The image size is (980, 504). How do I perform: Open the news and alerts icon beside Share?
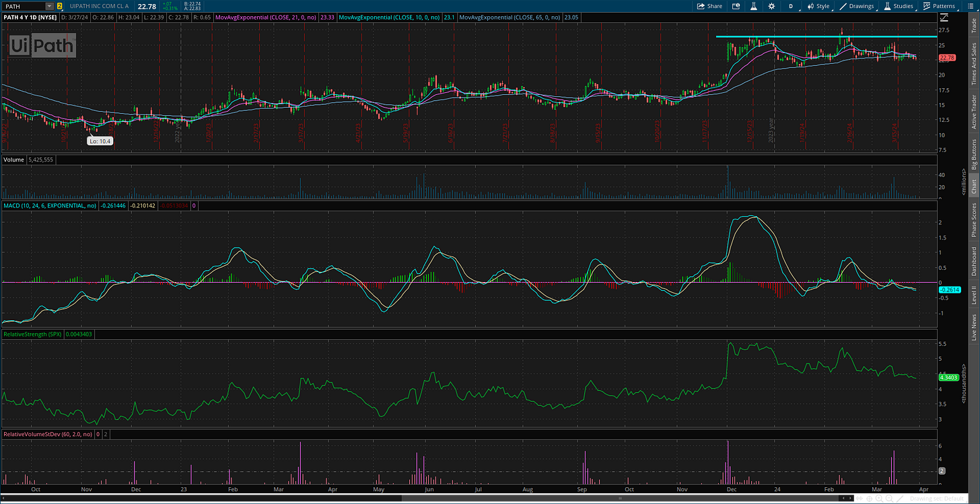[x=736, y=6]
